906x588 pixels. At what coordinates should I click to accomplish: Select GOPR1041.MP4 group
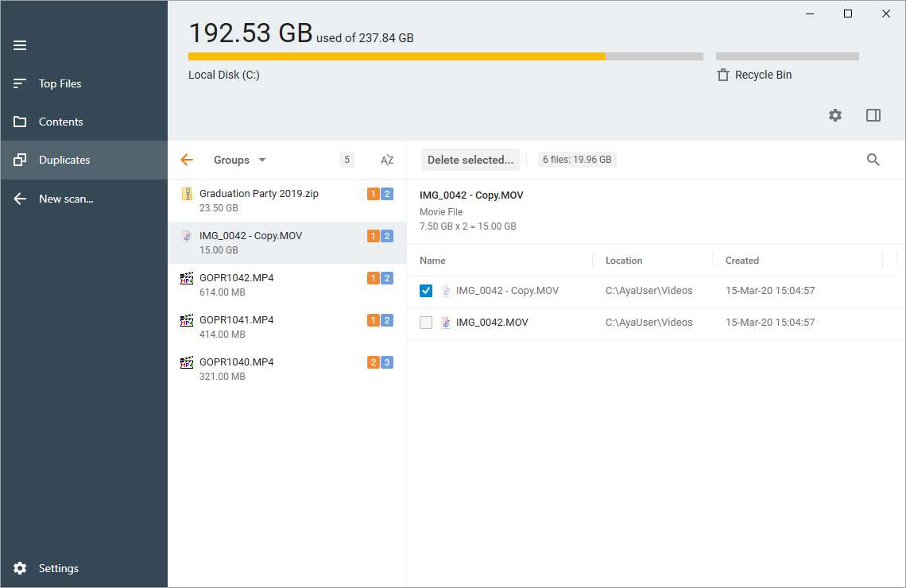coord(287,327)
